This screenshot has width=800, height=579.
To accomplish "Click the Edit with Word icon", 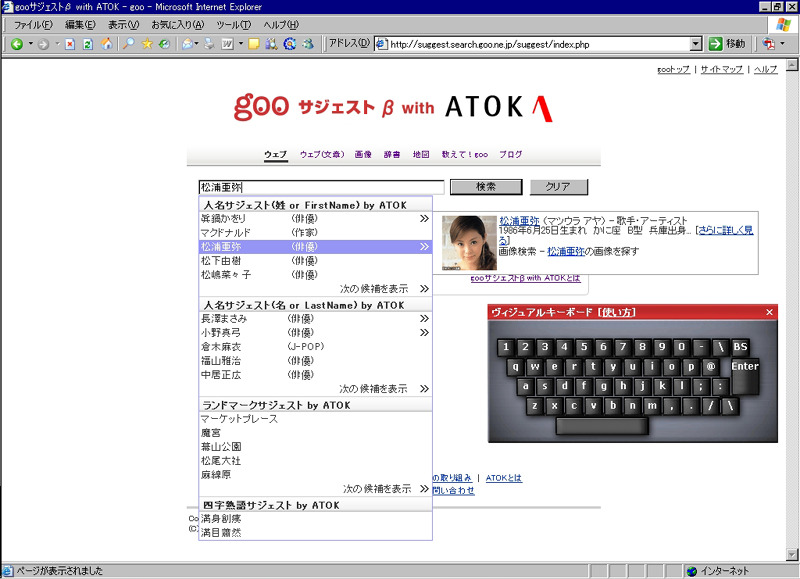I will 228,44.
